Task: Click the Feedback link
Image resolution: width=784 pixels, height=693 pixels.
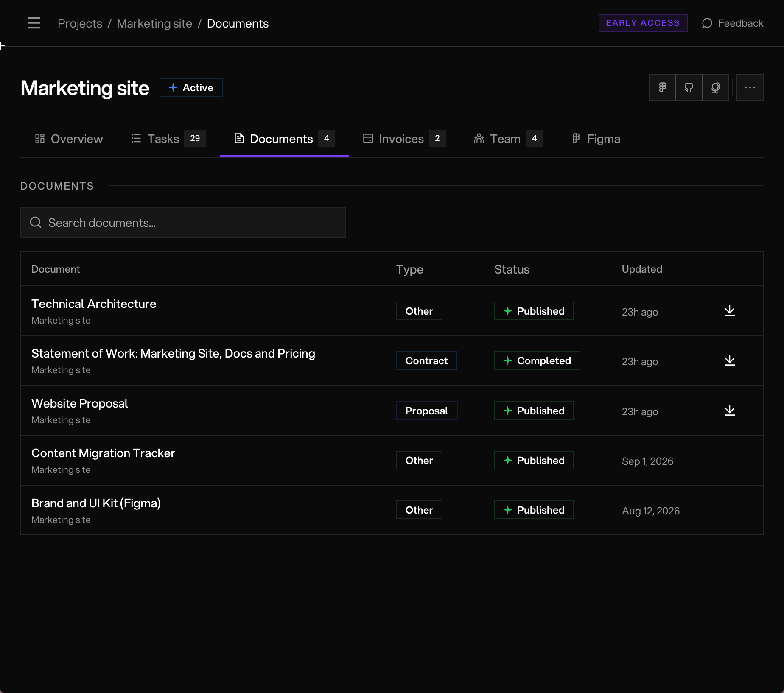Action: (x=732, y=23)
